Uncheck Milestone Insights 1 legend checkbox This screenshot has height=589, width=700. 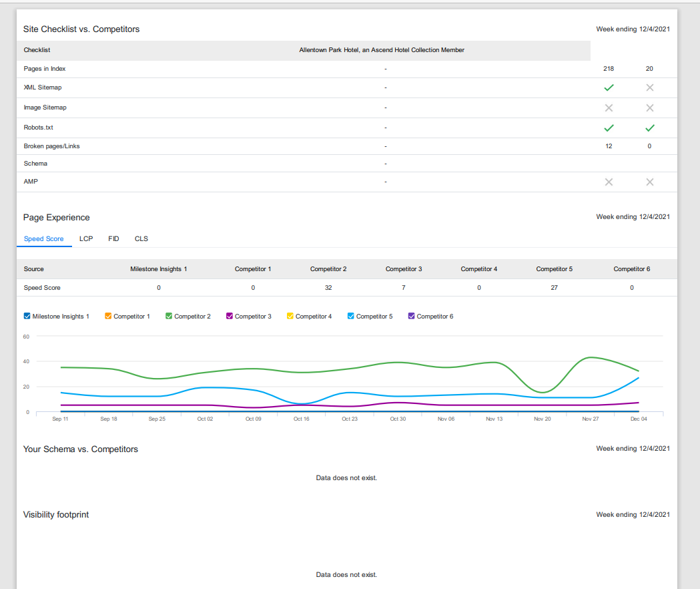(x=27, y=316)
